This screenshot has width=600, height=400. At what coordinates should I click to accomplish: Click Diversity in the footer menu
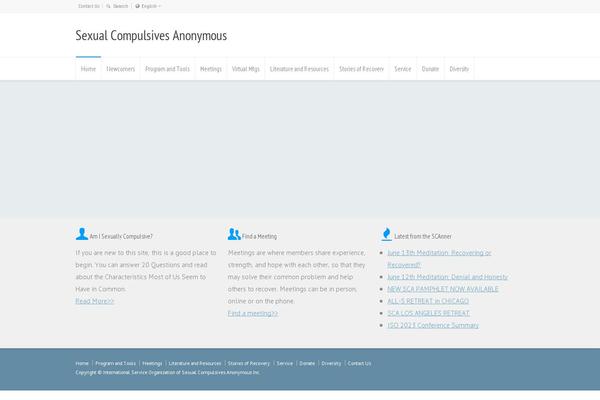point(331,363)
